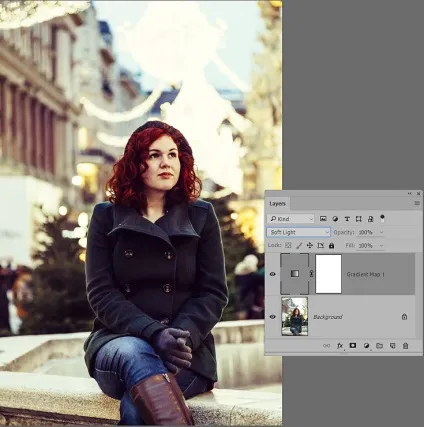Open the Layers panel menu

pyautogui.click(x=417, y=203)
